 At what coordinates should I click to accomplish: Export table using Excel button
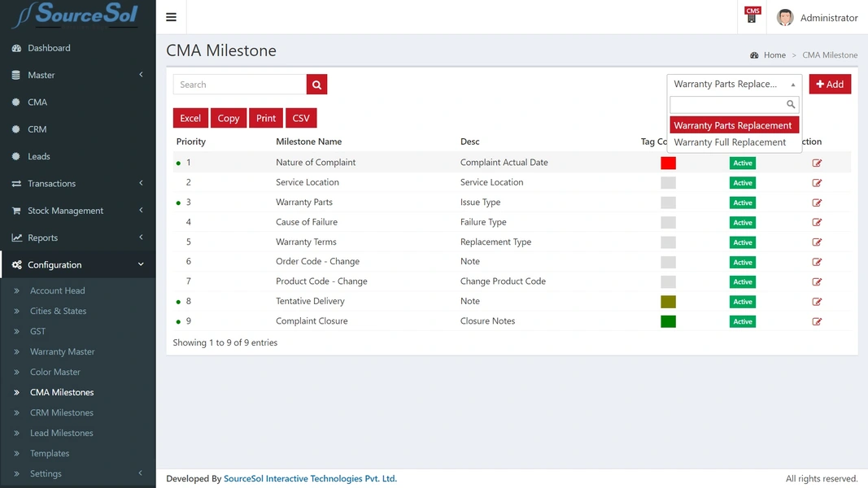[x=190, y=118]
